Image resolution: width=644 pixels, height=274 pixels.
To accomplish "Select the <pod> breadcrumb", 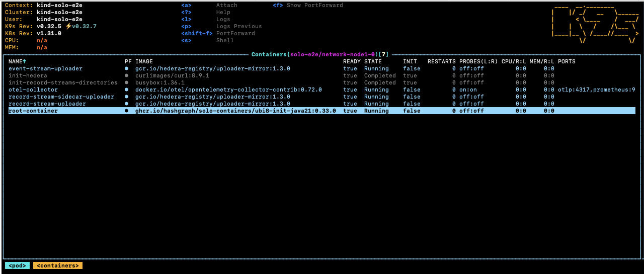I will (17, 265).
